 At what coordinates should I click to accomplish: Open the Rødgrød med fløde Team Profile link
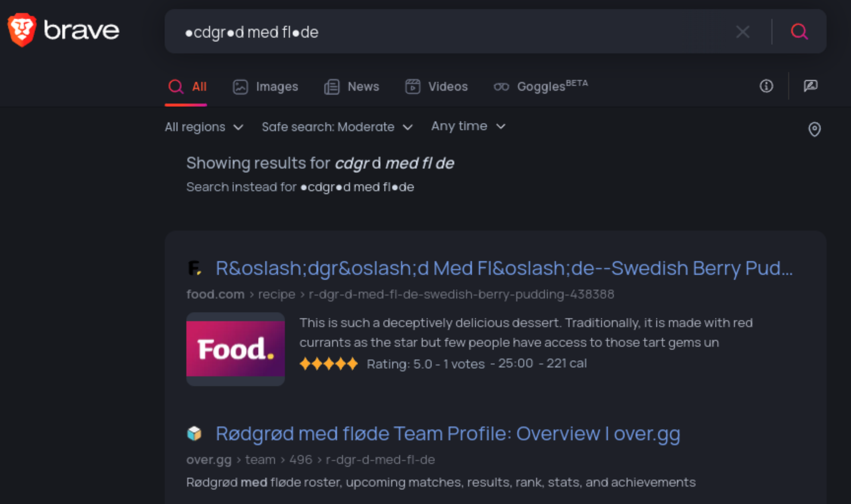(448, 434)
